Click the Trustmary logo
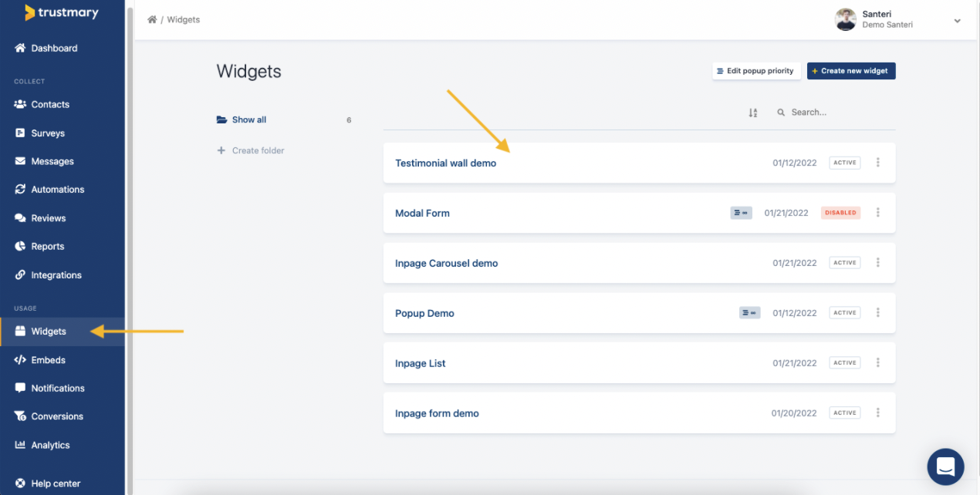This screenshot has height=495, width=980. coord(61,12)
